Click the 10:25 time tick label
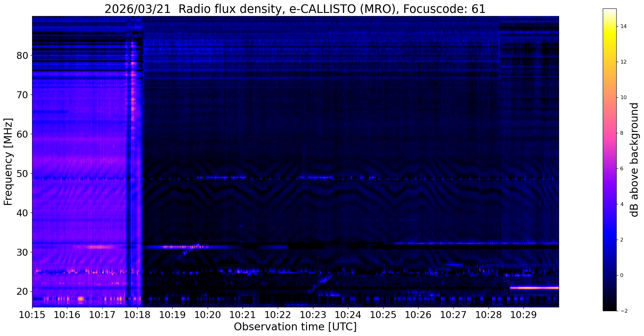 pos(383,315)
